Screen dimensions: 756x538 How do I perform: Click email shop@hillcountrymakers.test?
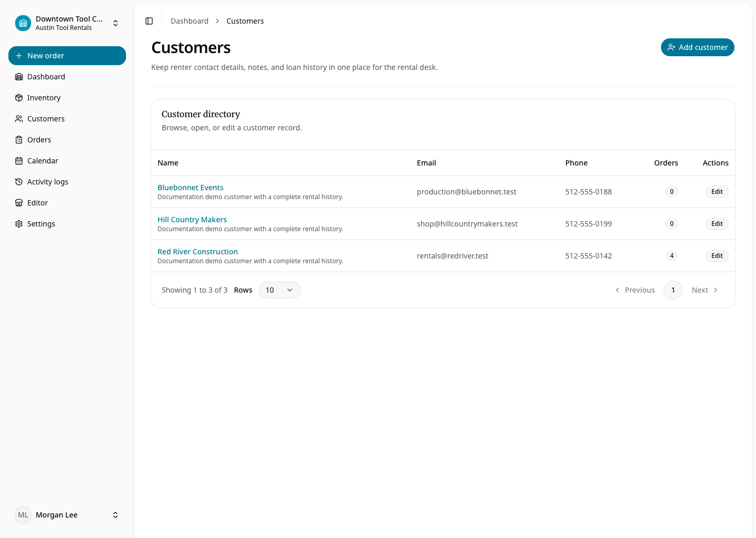pyautogui.click(x=467, y=224)
